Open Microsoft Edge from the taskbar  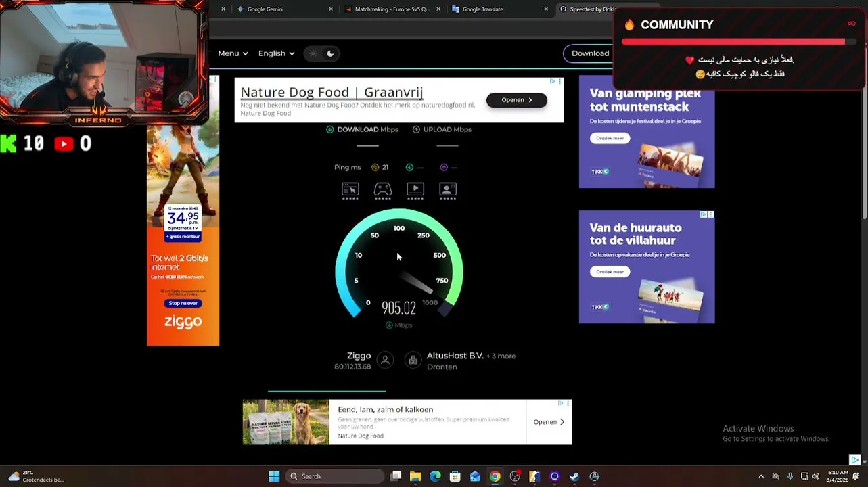pyautogui.click(x=435, y=476)
